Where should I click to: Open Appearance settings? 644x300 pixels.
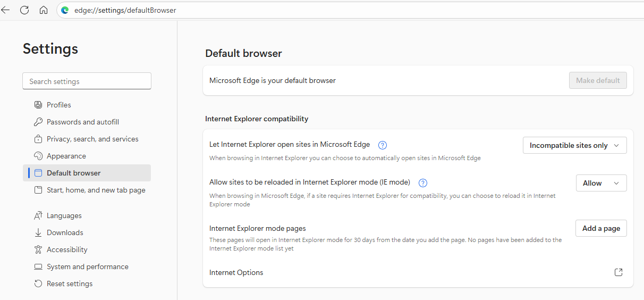[x=87, y=156]
